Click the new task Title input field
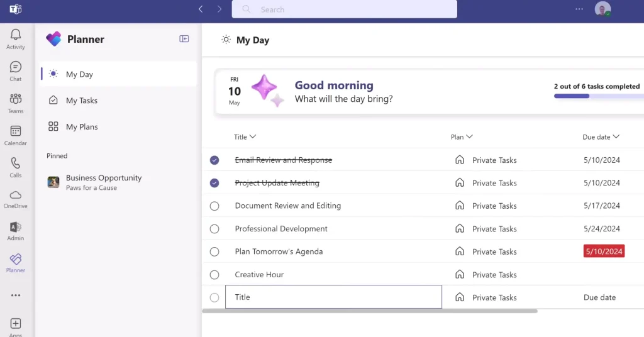Image resolution: width=644 pixels, height=337 pixels. point(333,297)
